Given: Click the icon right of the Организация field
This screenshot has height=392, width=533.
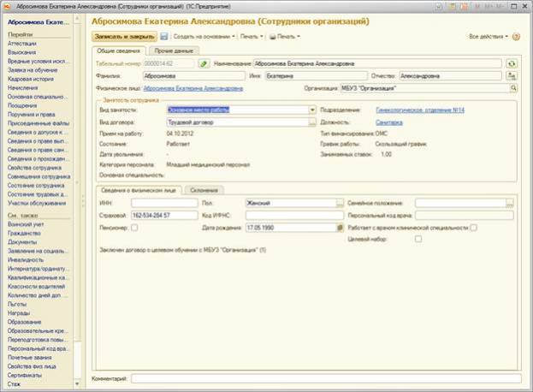Looking at the screenshot, I should pyautogui.click(x=512, y=87).
